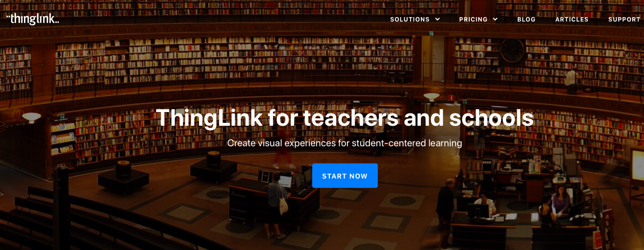Screen dimensions: 644x250
Task: Click the ThingLink logo
Action: tap(33, 19)
